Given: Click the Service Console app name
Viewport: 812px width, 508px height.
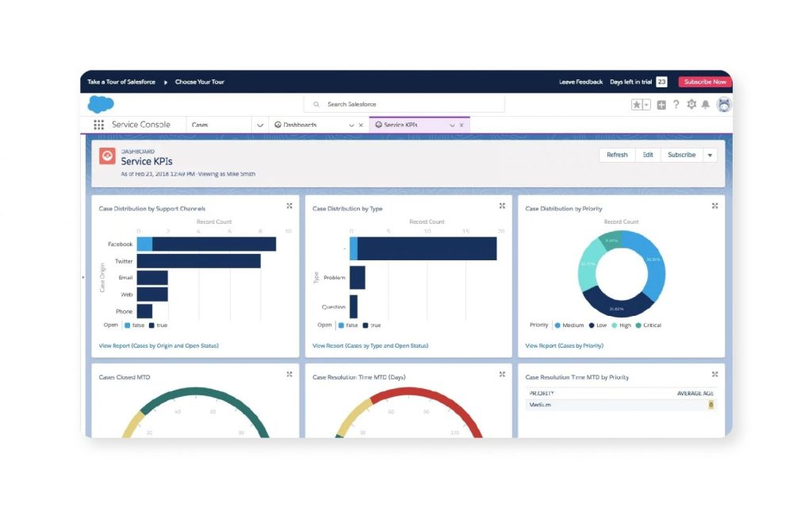Looking at the screenshot, I should tap(141, 125).
